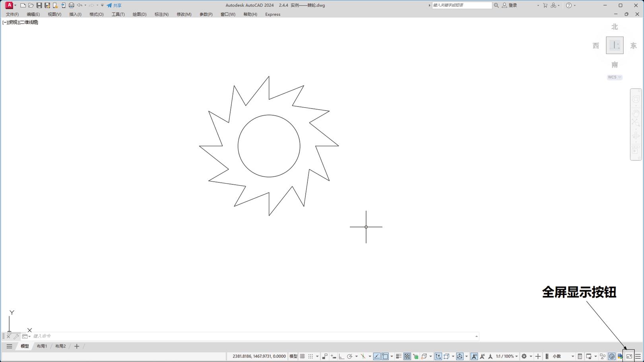Open the WCS coordinate system dropdown
Screen dimensions: 644x362
pyautogui.click(x=615, y=77)
